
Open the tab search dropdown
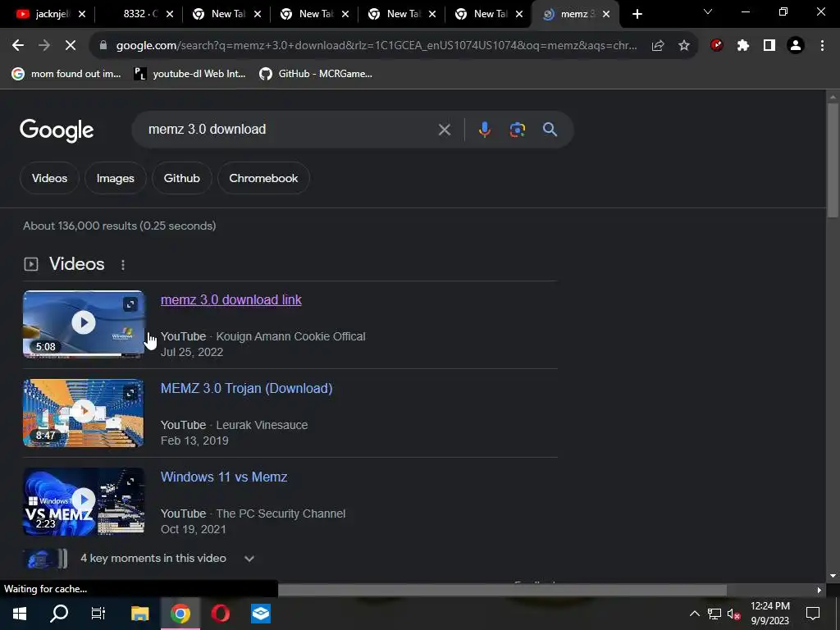pos(708,11)
